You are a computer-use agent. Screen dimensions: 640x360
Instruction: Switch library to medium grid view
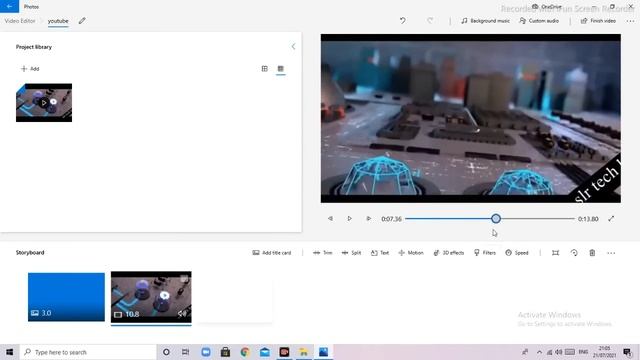coord(264,69)
